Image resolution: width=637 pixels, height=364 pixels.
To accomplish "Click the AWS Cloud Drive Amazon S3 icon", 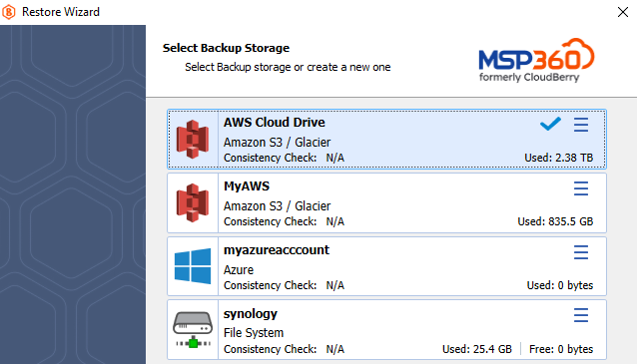I will pos(193,140).
